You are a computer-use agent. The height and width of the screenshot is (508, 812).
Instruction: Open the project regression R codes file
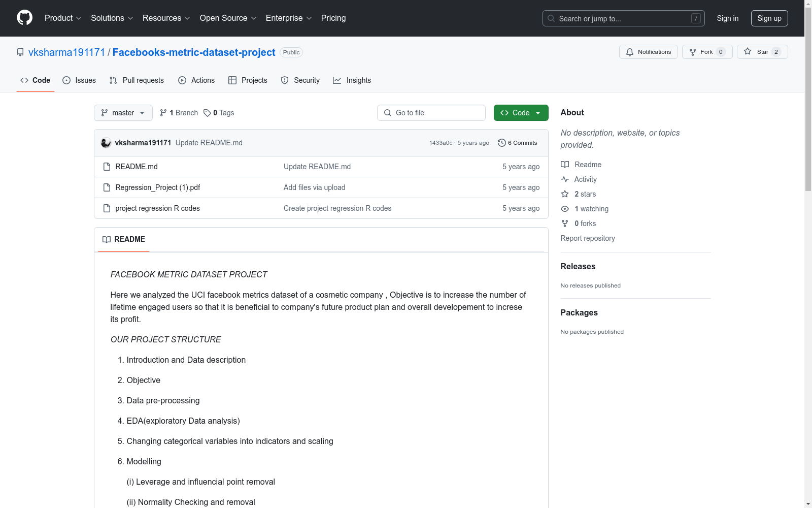click(x=158, y=208)
